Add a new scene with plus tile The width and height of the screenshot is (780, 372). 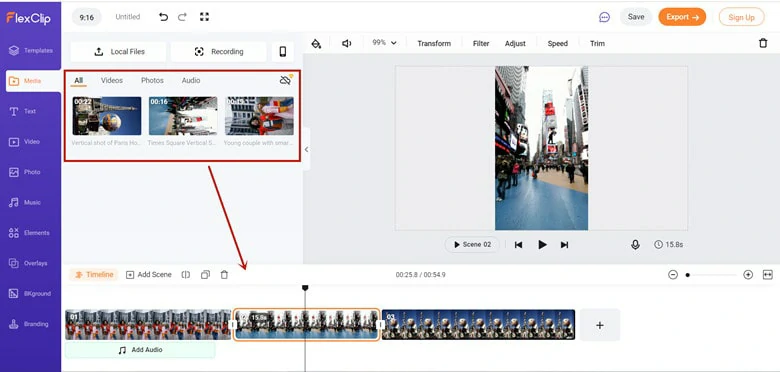(x=600, y=325)
